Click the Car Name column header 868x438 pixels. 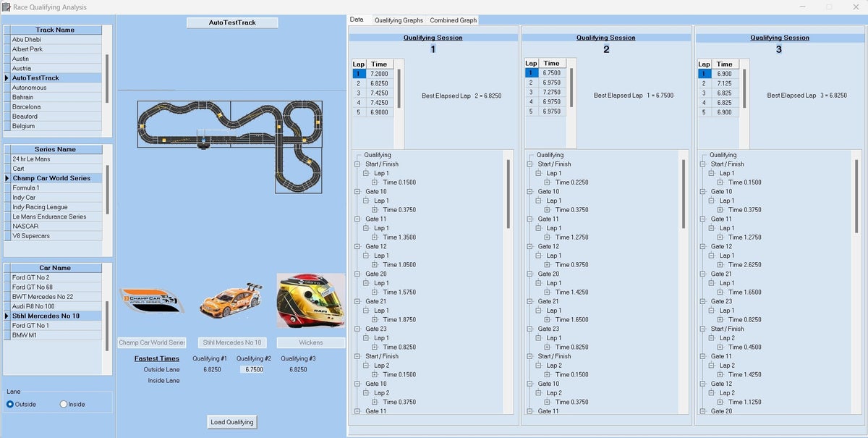pyautogui.click(x=56, y=268)
